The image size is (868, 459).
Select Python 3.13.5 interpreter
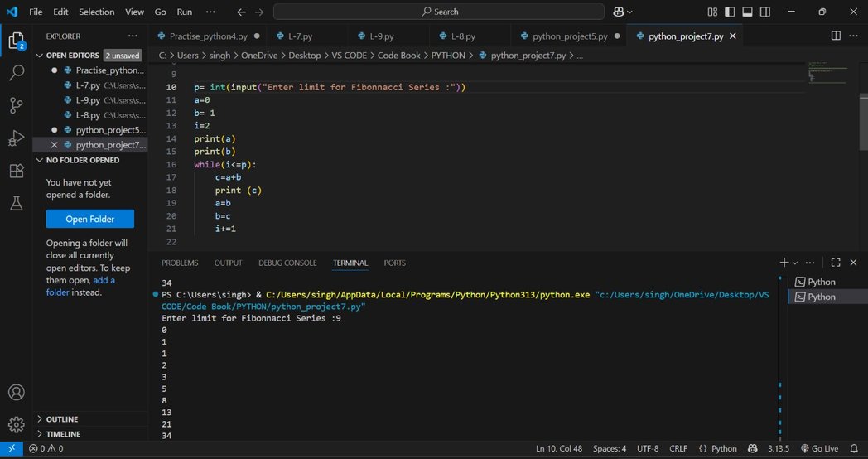click(x=779, y=448)
